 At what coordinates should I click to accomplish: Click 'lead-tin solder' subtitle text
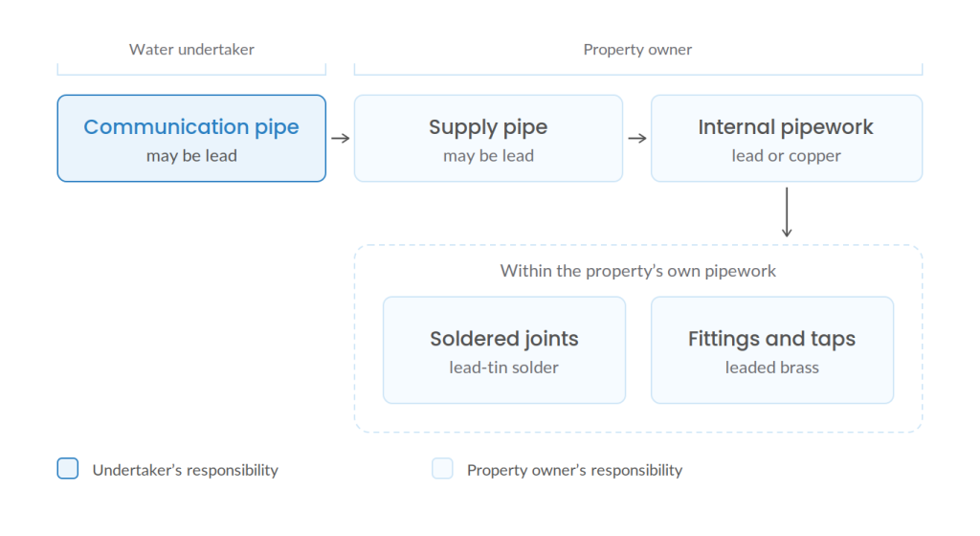pyautogui.click(x=503, y=368)
